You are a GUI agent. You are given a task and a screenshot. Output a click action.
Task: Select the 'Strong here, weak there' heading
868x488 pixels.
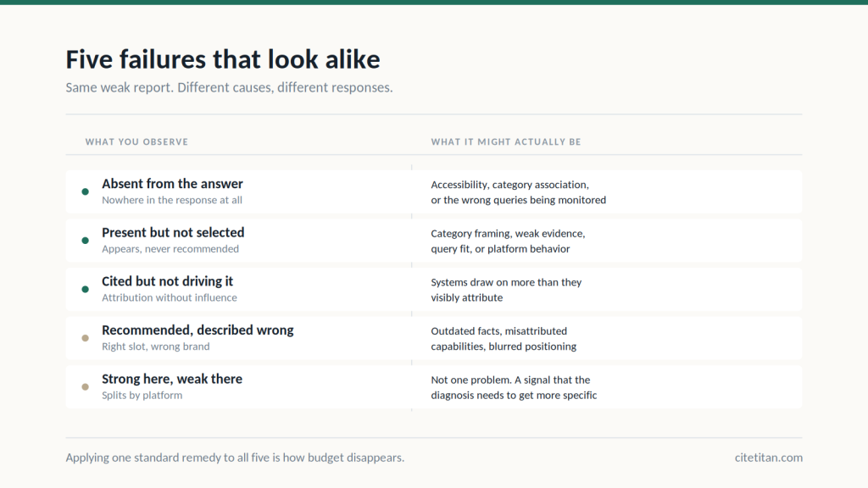[172, 379]
